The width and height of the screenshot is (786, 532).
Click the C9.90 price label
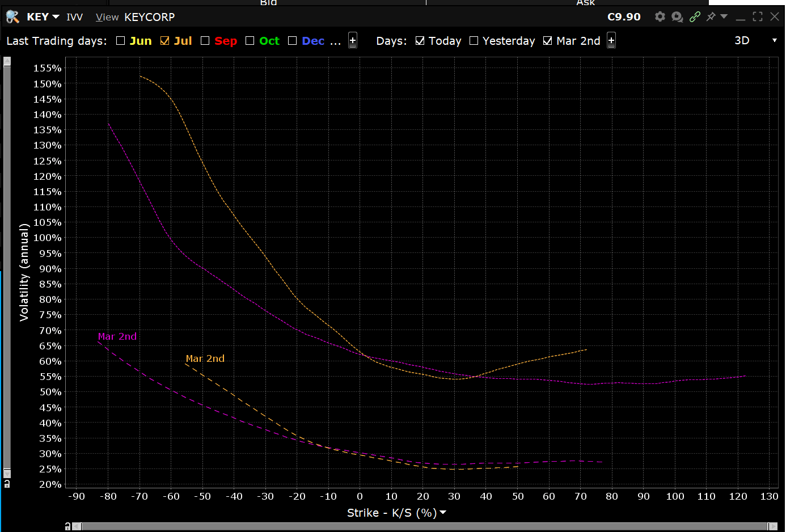pos(624,17)
